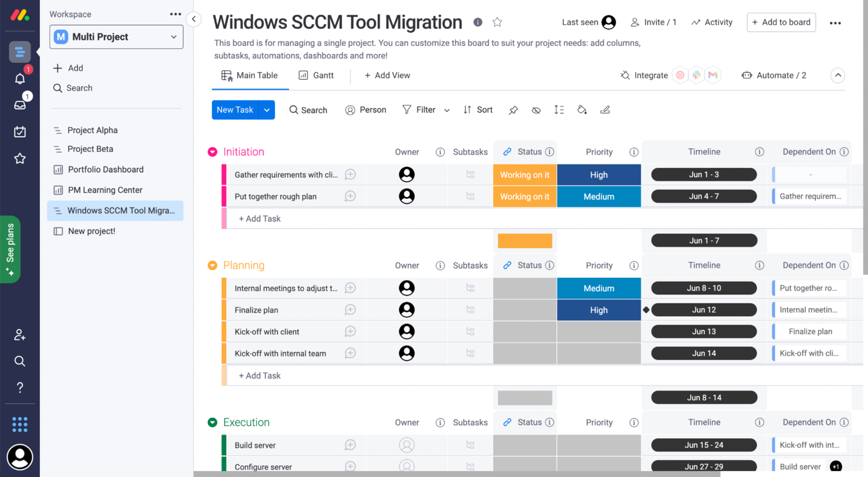Open Favorites star in left sidebar

click(19, 158)
